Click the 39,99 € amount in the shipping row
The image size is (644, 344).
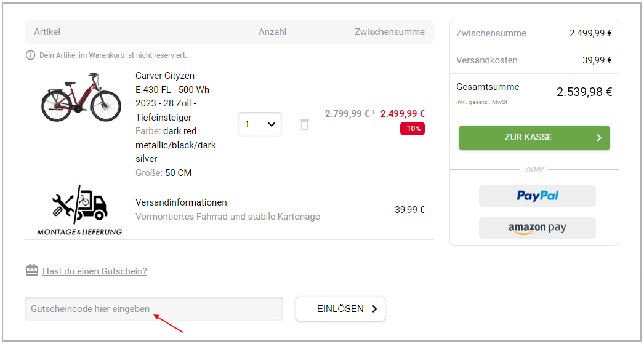[409, 210]
